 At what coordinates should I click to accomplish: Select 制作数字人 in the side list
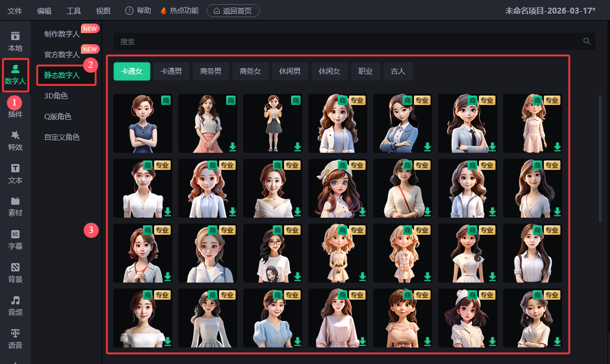click(61, 34)
